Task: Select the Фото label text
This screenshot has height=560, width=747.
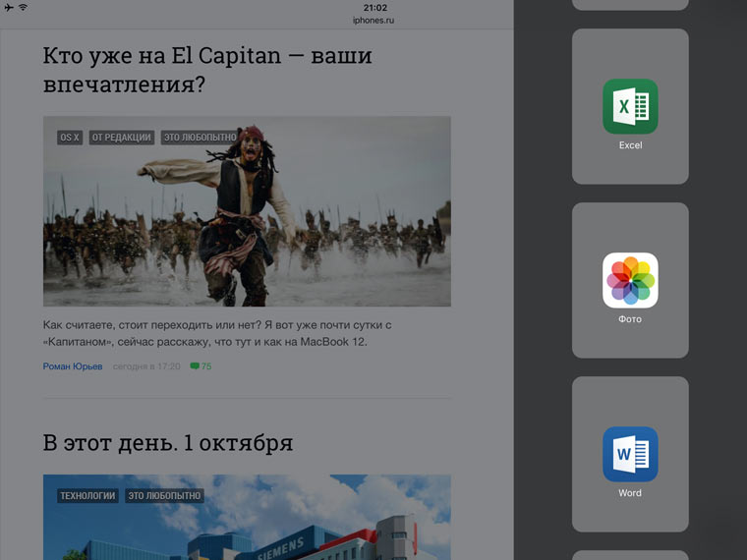Action: pyautogui.click(x=630, y=319)
